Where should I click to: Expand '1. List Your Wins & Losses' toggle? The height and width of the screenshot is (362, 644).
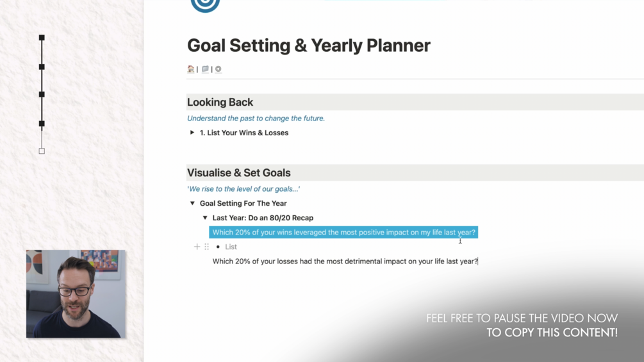(x=192, y=133)
